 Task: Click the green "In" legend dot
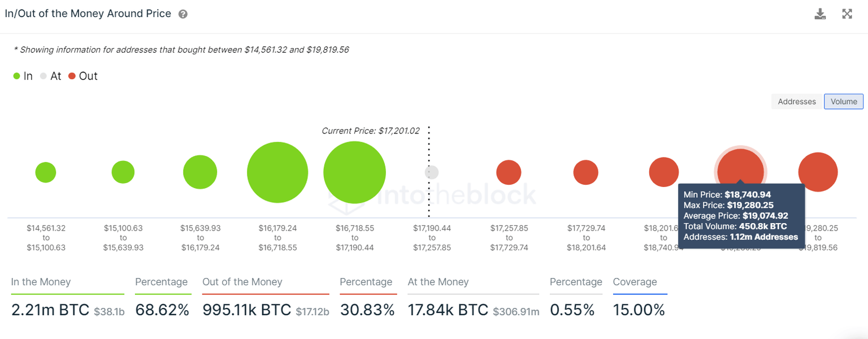click(16, 76)
